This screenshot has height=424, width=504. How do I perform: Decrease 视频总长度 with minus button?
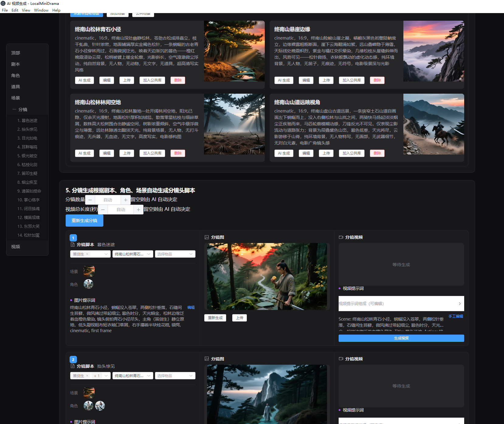click(103, 210)
